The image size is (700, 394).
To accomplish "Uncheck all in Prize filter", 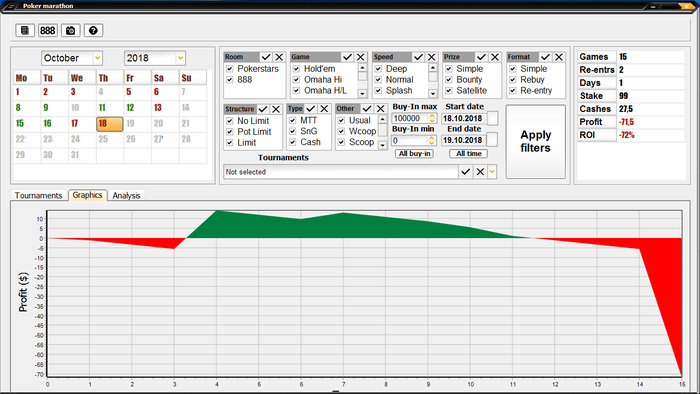I will point(495,57).
